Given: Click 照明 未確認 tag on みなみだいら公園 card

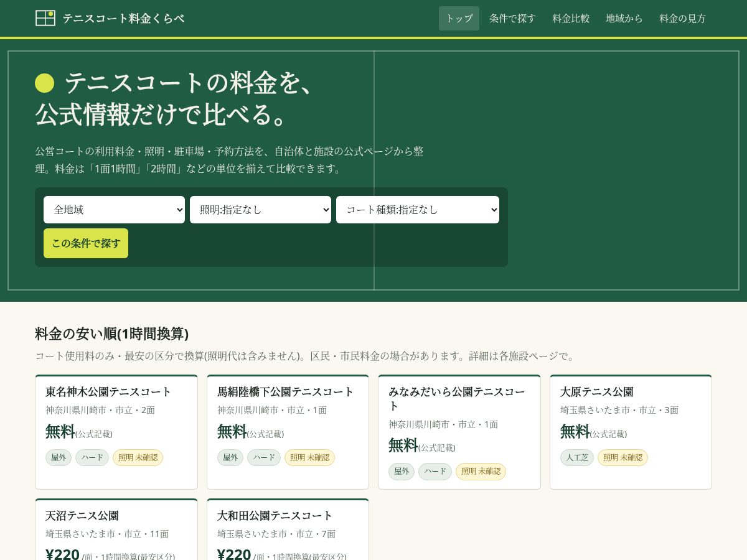Looking at the screenshot, I should coord(481,471).
